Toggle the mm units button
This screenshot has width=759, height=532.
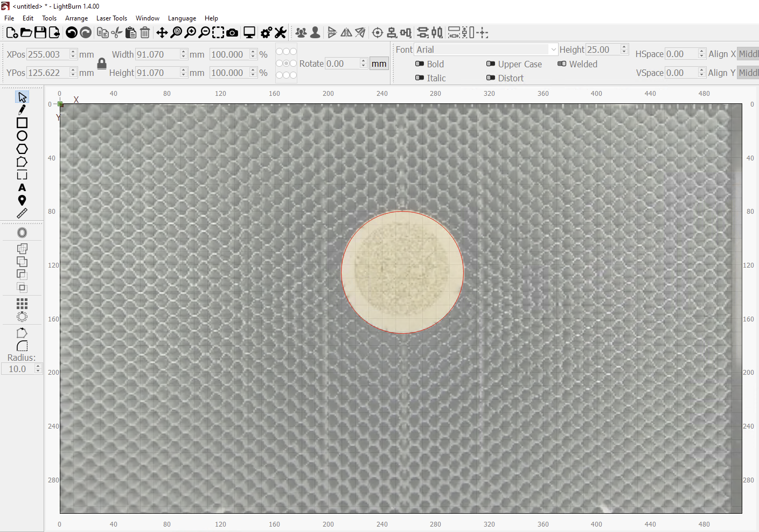(379, 64)
